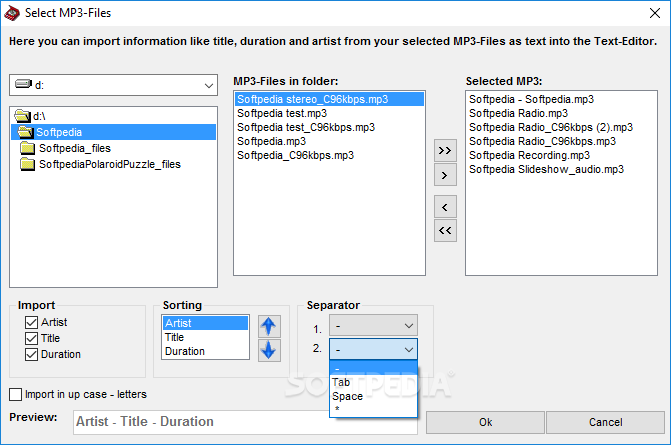This screenshot has height=445, width=671.
Task: Remove selected file with < button
Action: [x=445, y=207]
